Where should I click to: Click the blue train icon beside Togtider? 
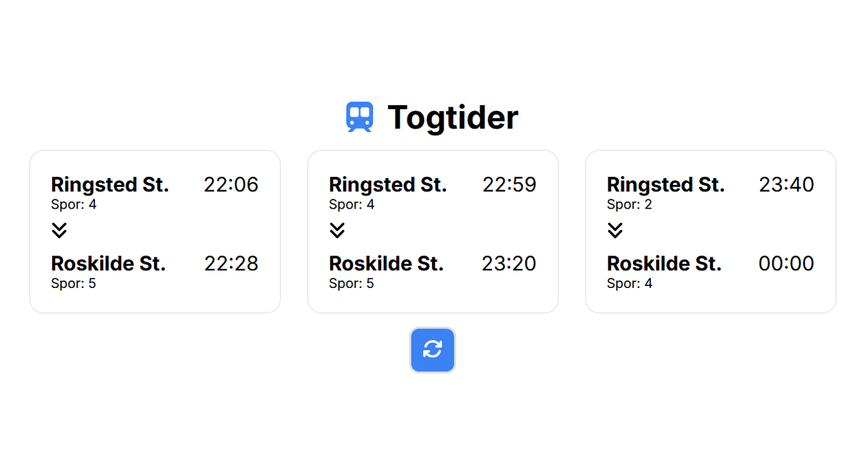(359, 117)
